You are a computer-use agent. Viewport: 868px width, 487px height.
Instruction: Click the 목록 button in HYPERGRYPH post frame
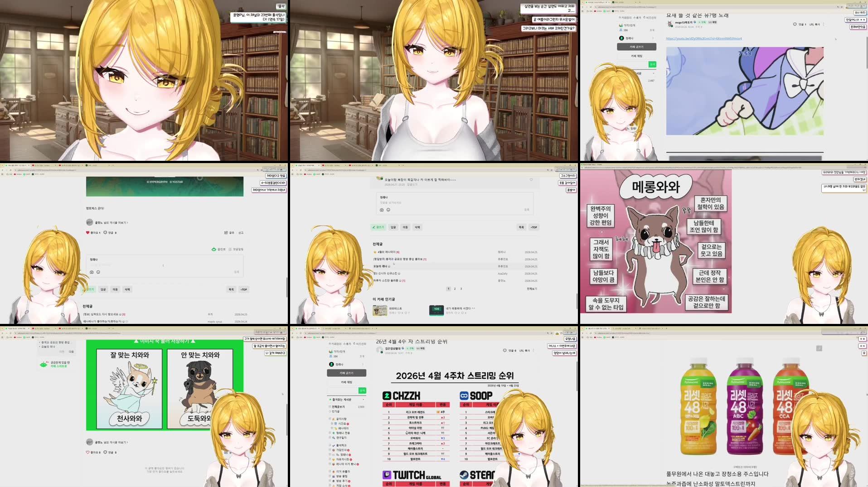tap(231, 289)
